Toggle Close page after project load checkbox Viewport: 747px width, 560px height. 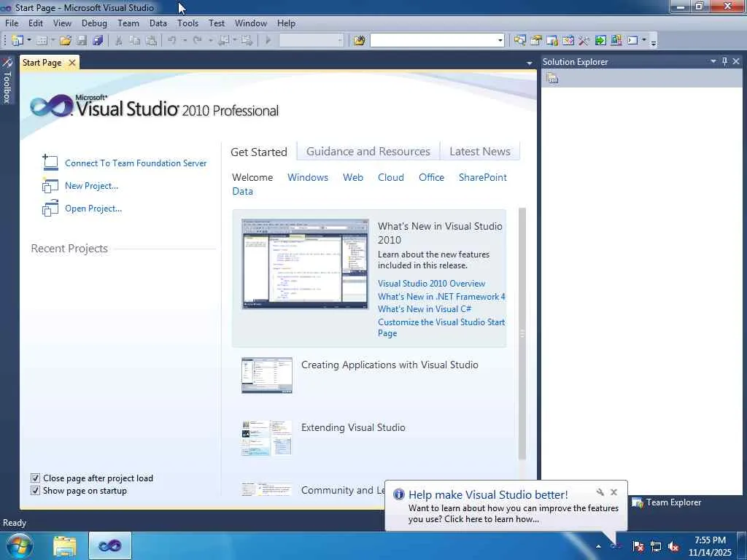pos(35,478)
